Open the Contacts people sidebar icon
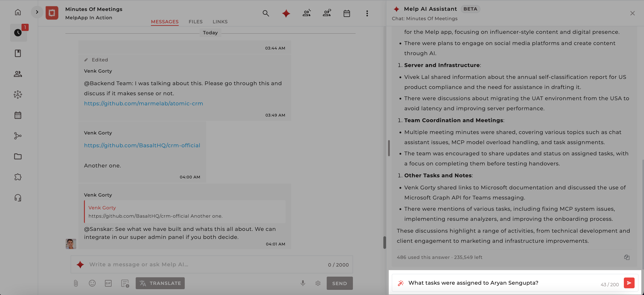 click(18, 74)
